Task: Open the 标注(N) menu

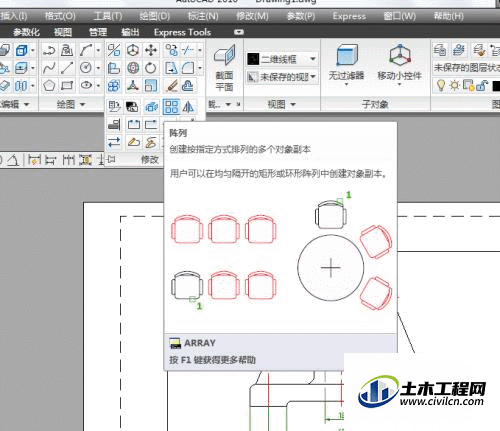Action: pos(203,16)
